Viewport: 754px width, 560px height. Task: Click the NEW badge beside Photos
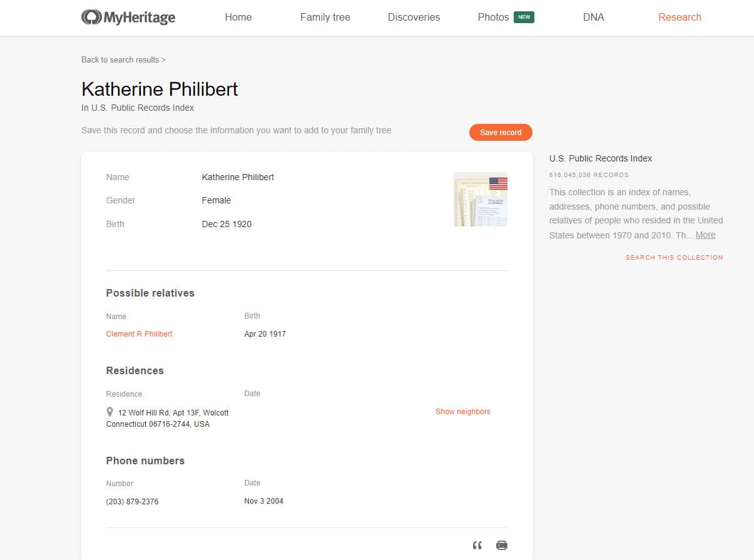(x=524, y=17)
